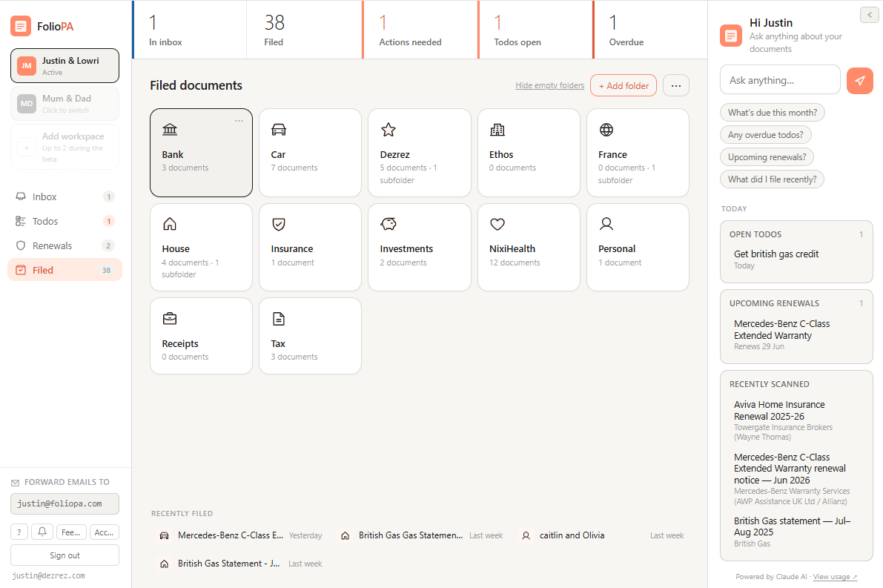Click the Hide empty folders link
This screenshot has width=883, height=588.
tap(549, 85)
